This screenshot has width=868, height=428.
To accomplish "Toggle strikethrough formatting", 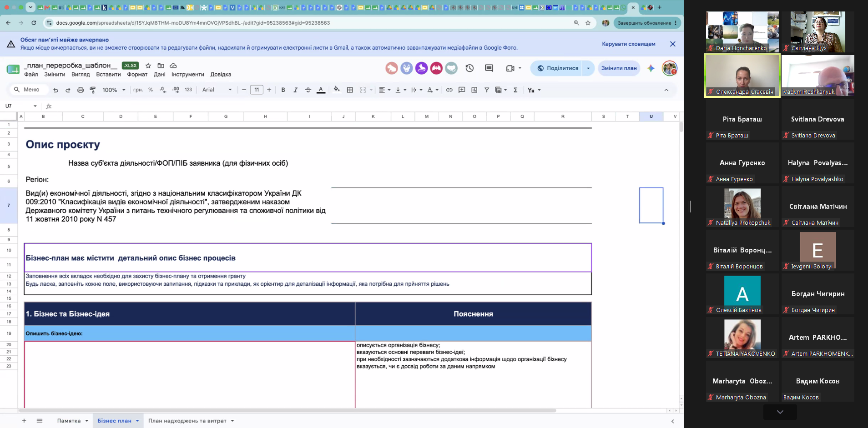I will click(308, 90).
